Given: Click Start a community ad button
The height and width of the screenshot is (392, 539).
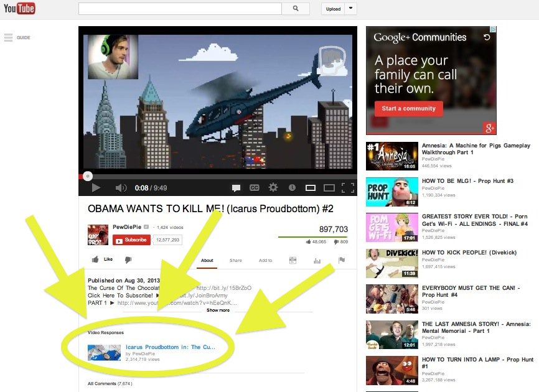Looking at the screenshot, I should [x=408, y=108].
